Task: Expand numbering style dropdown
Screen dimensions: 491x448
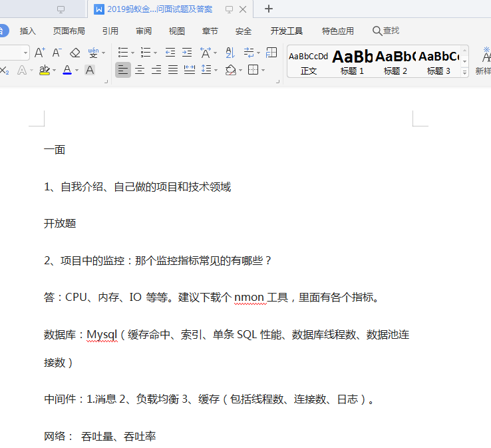Action: 155,53
